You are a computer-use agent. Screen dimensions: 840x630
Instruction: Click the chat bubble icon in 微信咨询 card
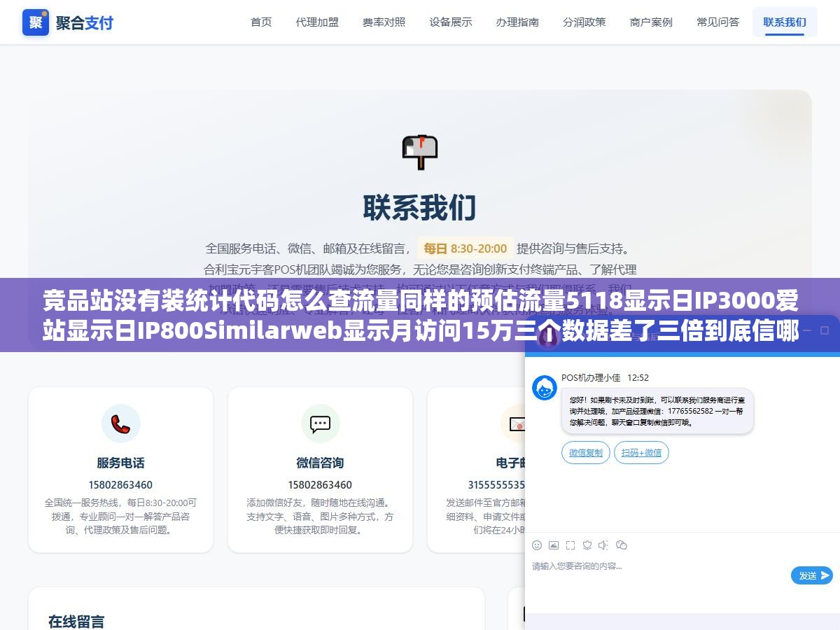321,423
